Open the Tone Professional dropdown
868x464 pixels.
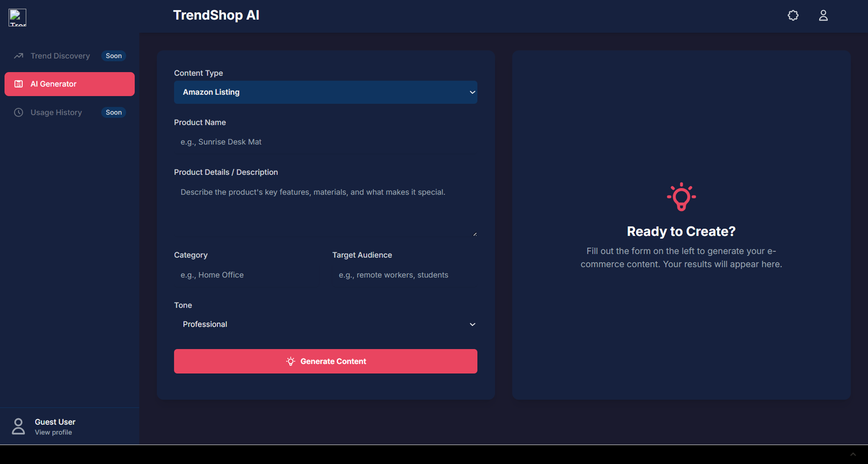[x=325, y=325]
